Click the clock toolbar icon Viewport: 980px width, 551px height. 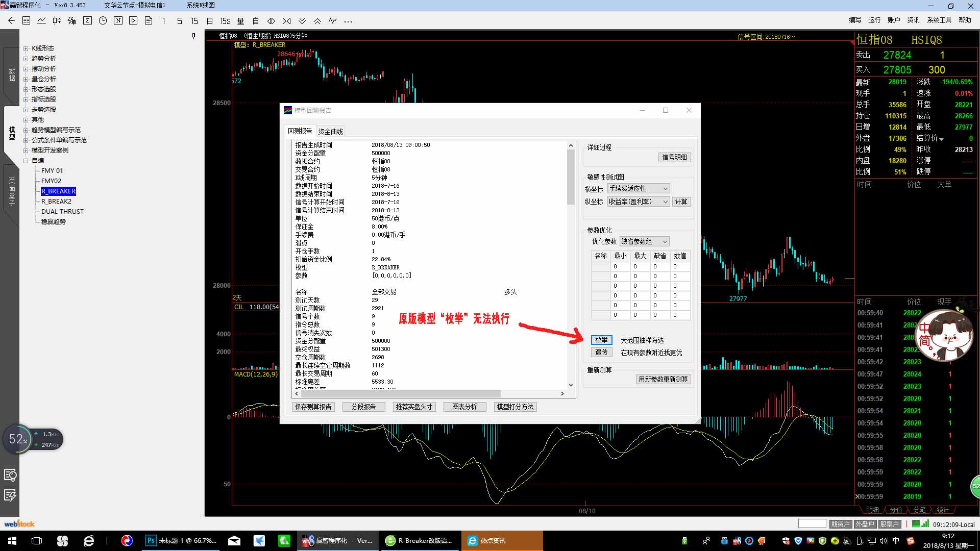[x=103, y=21]
